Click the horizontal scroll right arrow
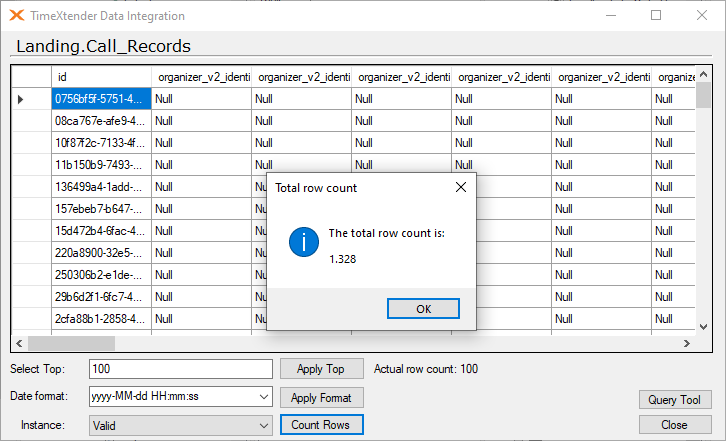Image resolution: width=726 pixels, height=441 pixels. point(687,343)
